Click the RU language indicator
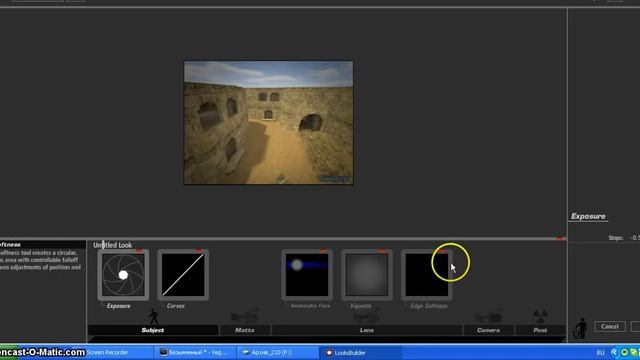The width and height of the screenshot is (640, 360). tap(600, 353)
